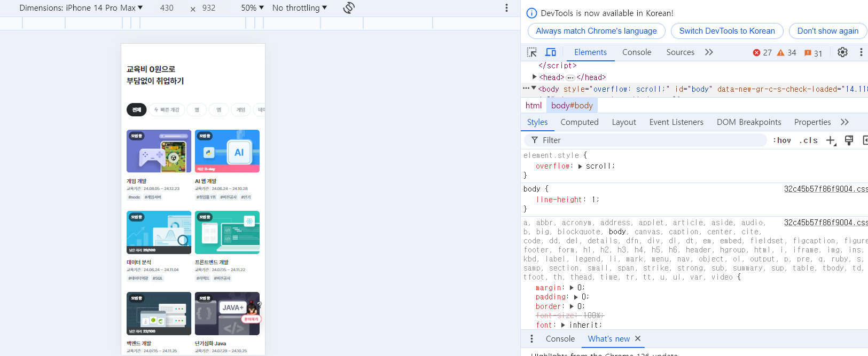Expand the border property triangle
The height and width of the screenshot is (356, 868).
[x=572, y=306]
